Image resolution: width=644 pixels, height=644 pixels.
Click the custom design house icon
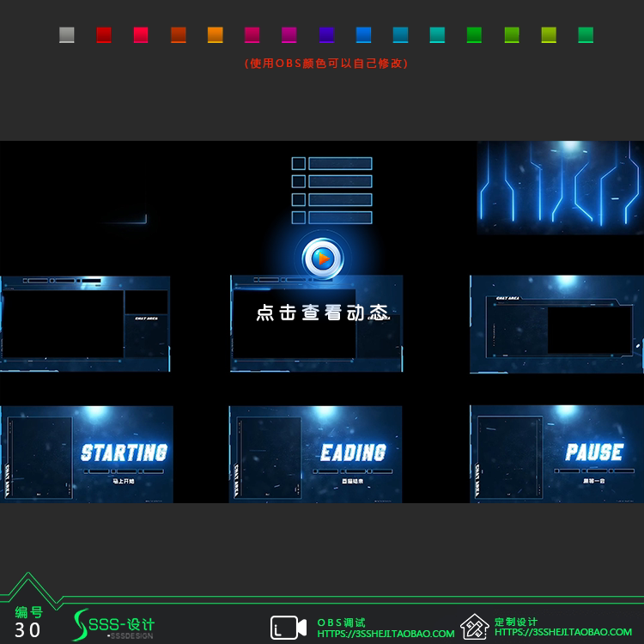tap(474, 627)
